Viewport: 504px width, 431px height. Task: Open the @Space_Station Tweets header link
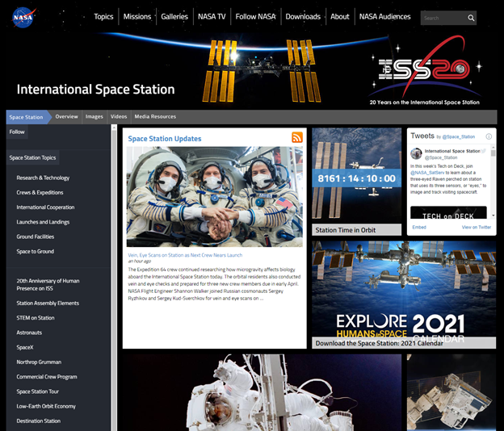[459, 137]
